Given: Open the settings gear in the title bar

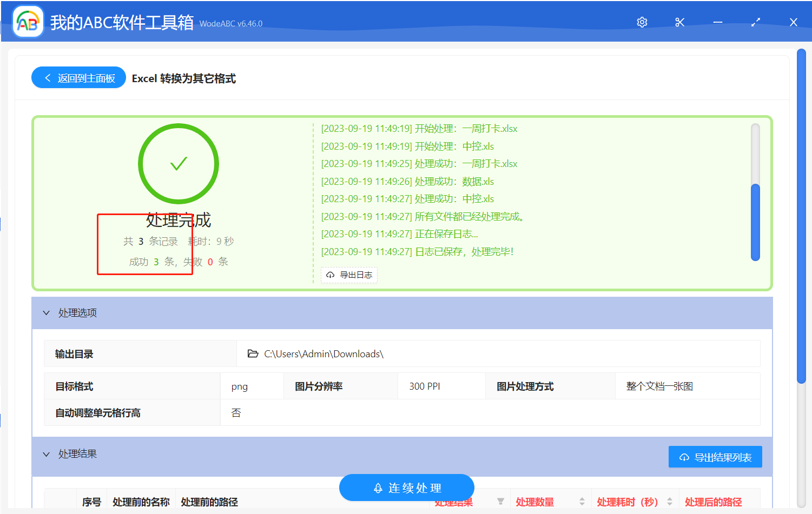Looking at the screenshot, I should 642,22.
